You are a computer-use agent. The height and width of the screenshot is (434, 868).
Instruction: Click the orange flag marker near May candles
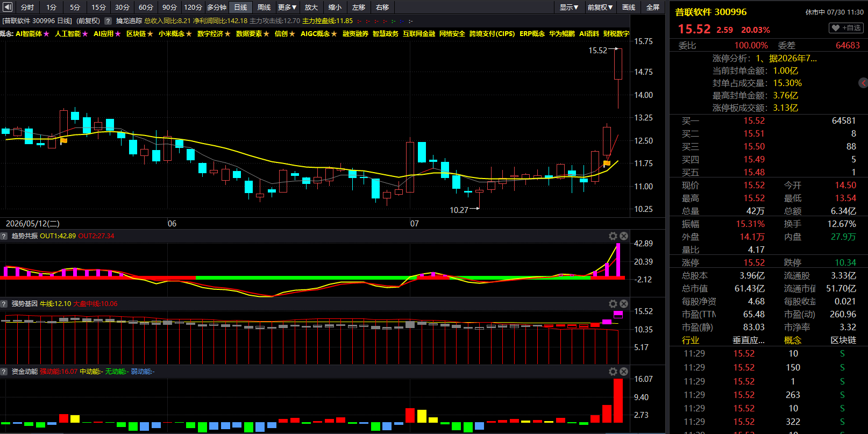[63, 141]
